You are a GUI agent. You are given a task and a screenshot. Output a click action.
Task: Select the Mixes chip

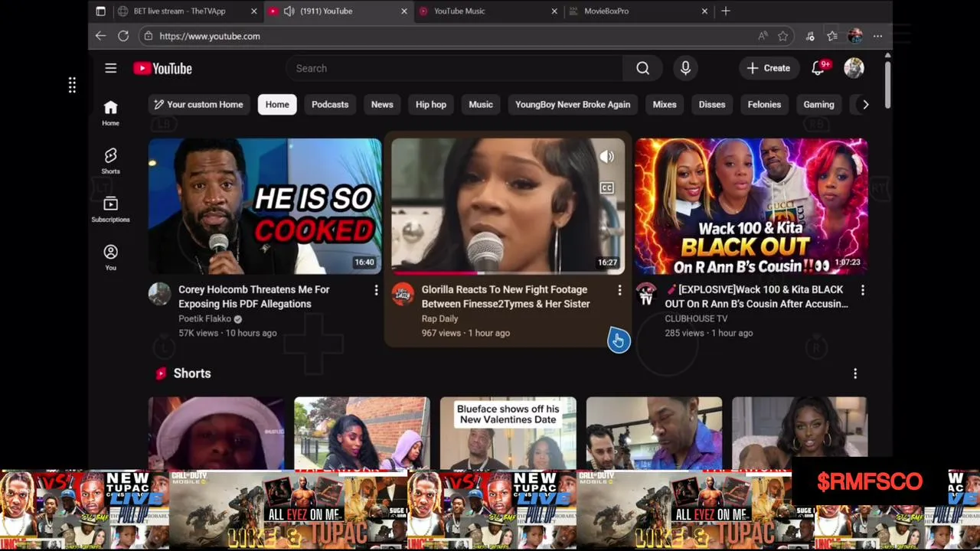[x=665, y=105]
